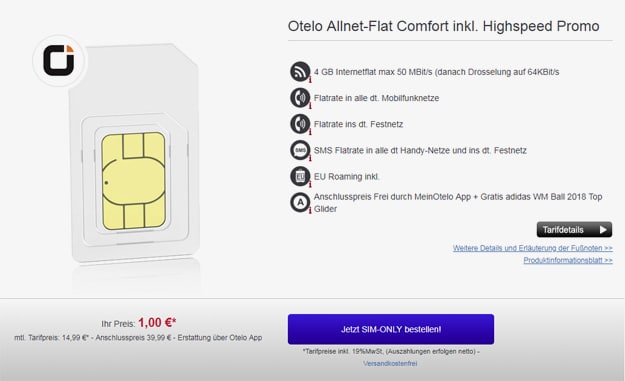Open info marker beside 4 GB Internetflat

(310, 80)
